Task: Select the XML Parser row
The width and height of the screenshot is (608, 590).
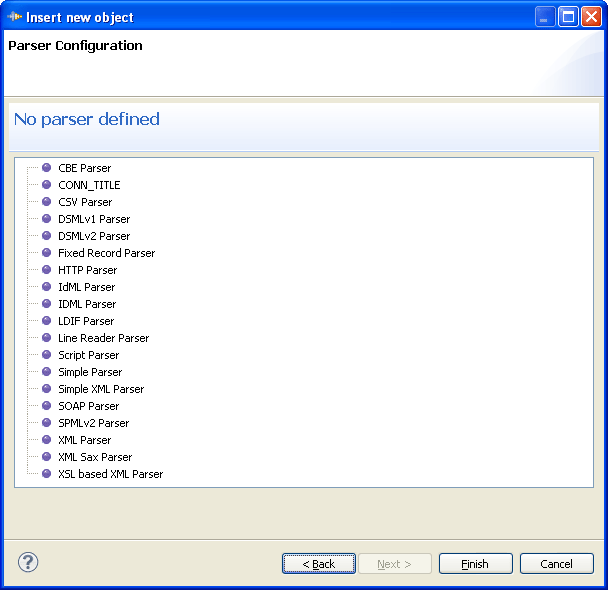Action: pyautogui.click(x=85, y=440)
